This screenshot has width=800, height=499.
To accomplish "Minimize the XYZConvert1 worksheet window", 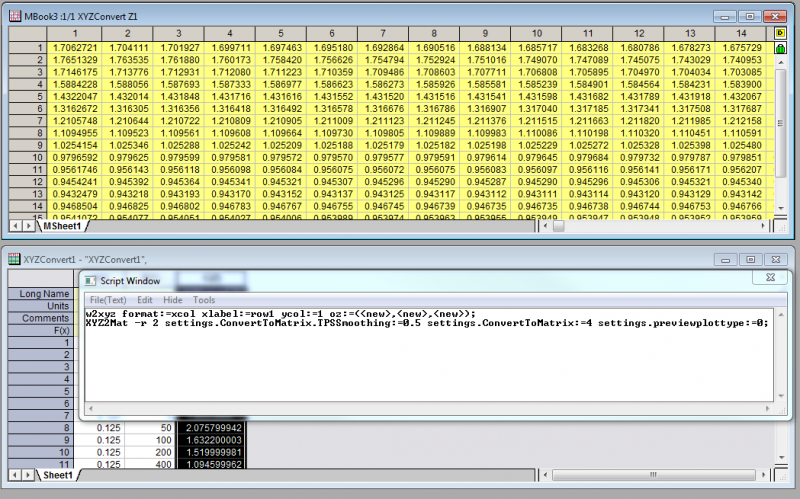I will (725, 260).
